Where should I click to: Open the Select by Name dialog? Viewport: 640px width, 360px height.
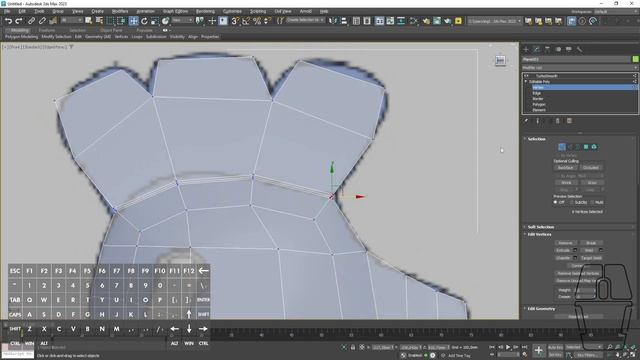(99, 21)
